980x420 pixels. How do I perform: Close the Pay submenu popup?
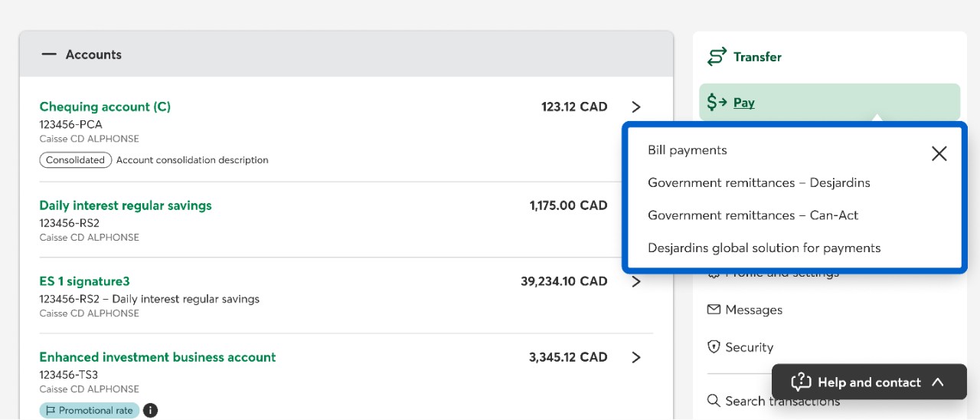click(x=939, y=153)
